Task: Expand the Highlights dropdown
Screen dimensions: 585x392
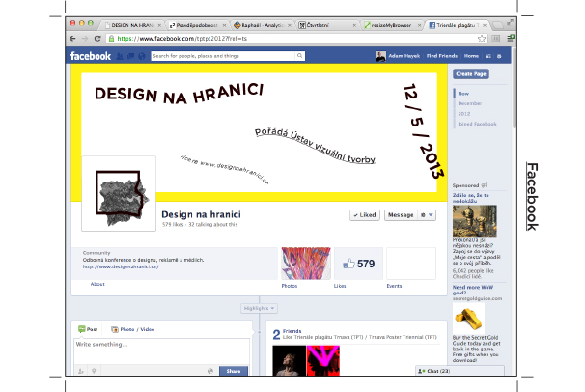Action: click(x=259, y=308)
